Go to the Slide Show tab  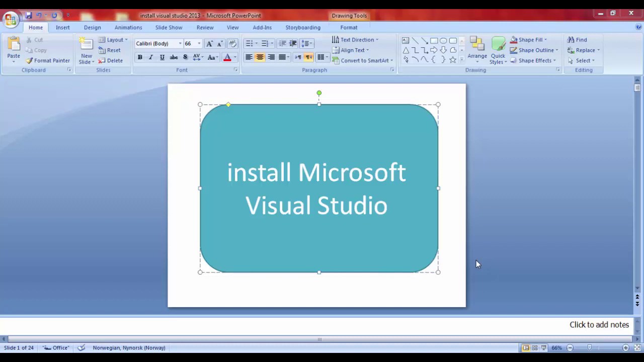169,28
